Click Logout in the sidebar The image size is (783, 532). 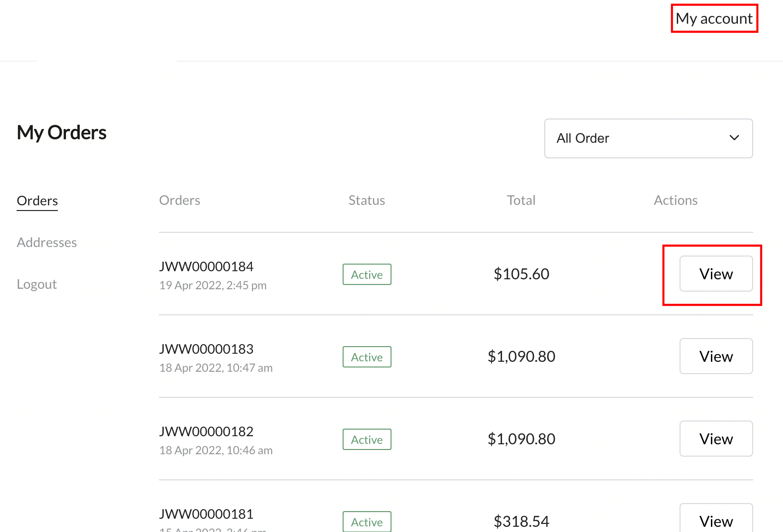pos(37,284)
